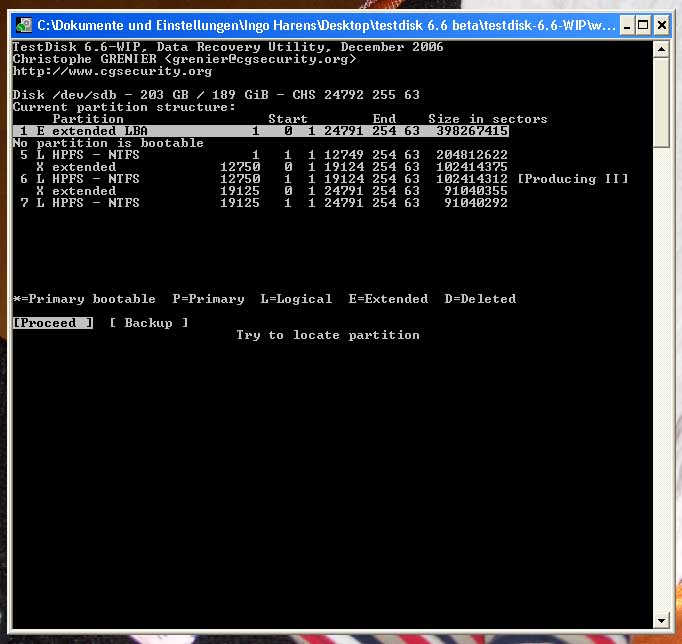
Task: Click the scrollbar up arrow
Action: pos(661,49)
